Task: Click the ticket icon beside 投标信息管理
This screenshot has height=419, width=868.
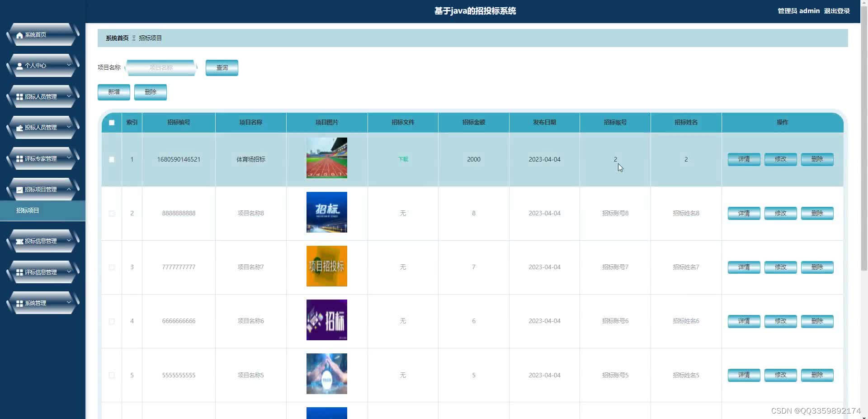Action: tap(19, 242)
